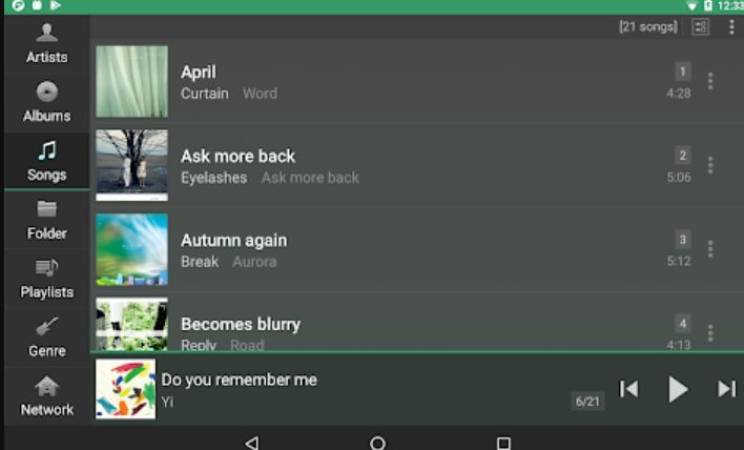Tap the Android back button

coord(252,442)
